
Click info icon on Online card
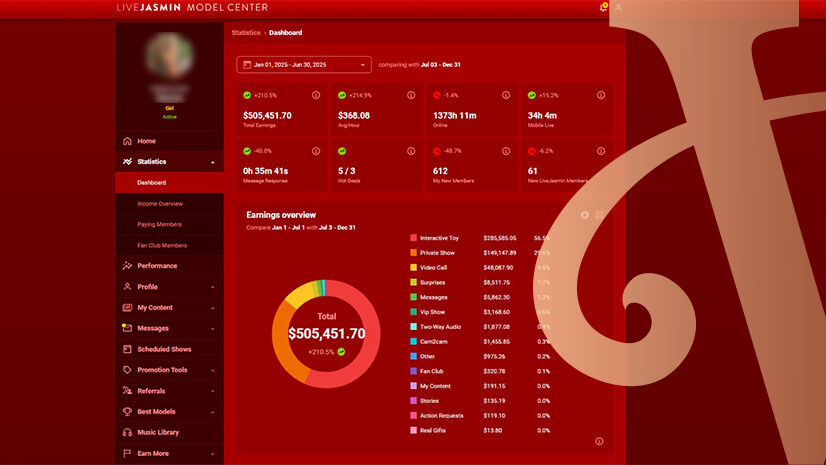tap(506, 95)
